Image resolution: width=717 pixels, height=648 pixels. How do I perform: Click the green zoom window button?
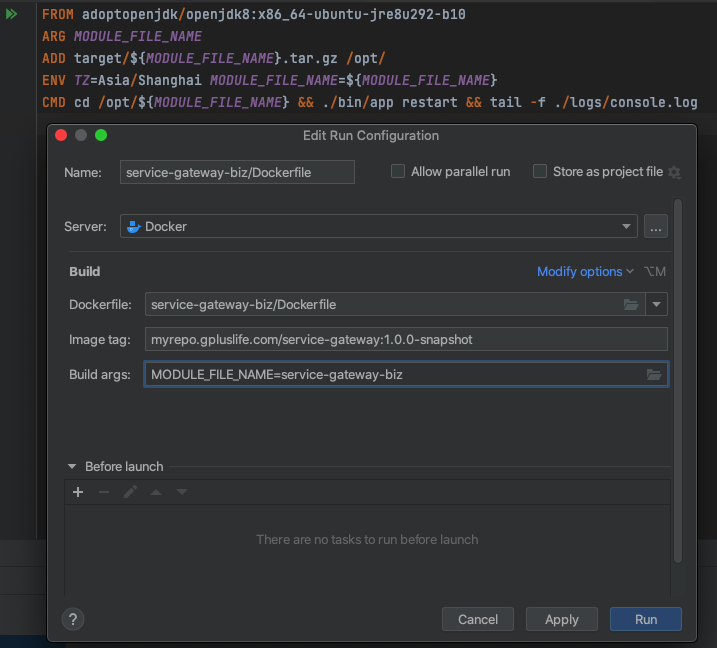pos(101,135)
